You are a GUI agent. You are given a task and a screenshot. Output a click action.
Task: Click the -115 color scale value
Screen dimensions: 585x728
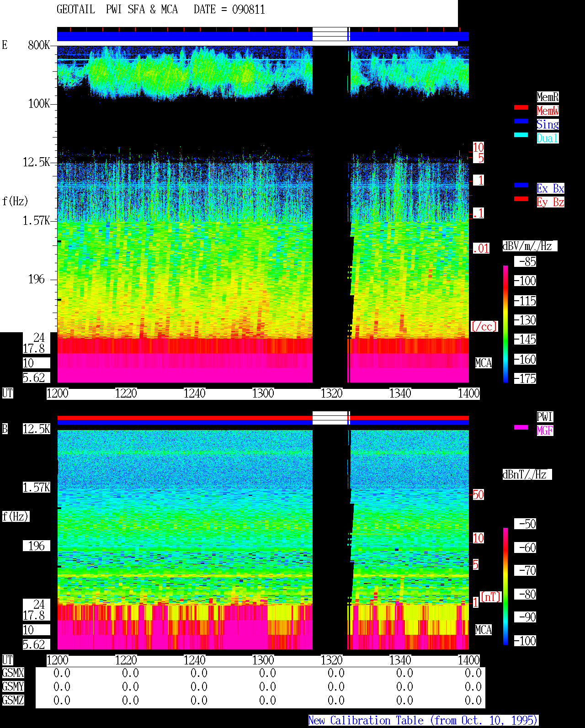click(x=526, y=301)
